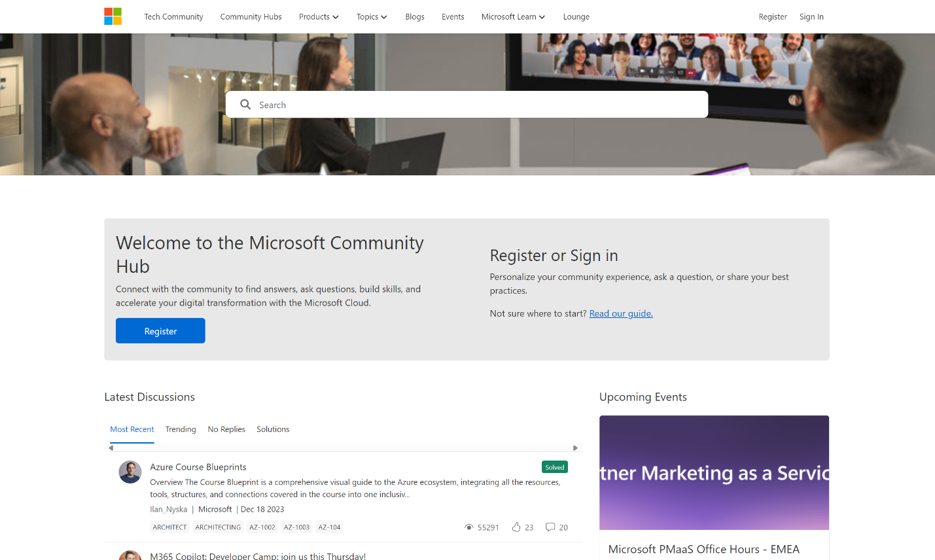The width and height of the screenshot is (935, 560).
Task: Open the Azure Course Blueprints discussion
Action: [198, 466]
